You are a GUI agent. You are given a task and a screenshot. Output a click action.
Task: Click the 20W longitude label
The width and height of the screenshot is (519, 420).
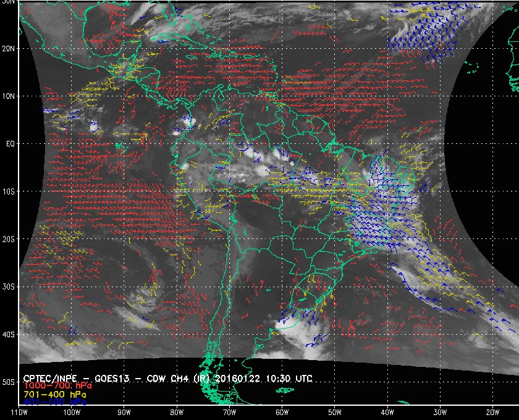click(x=492, y=411)
